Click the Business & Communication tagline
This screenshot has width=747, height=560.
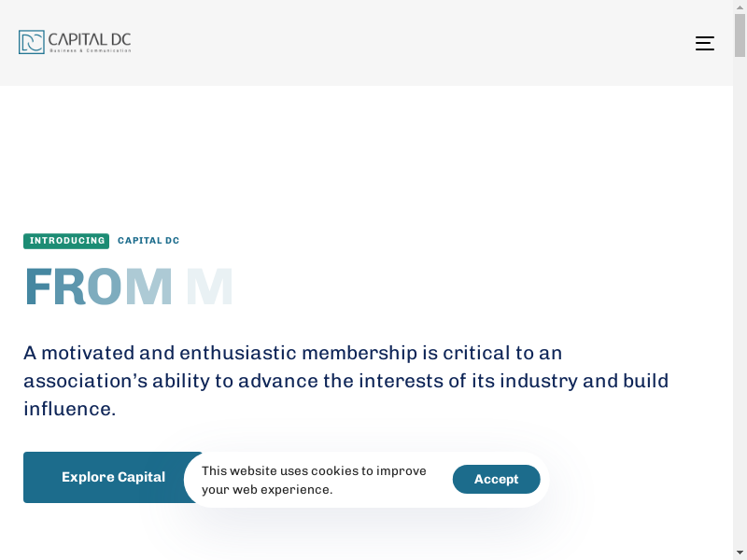tap(90, 50)
